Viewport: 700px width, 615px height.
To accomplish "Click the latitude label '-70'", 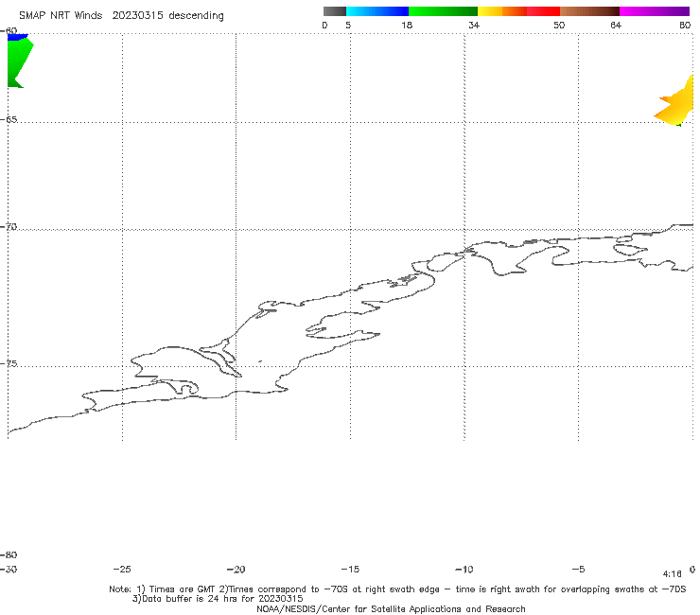I will tap(9, 227).
